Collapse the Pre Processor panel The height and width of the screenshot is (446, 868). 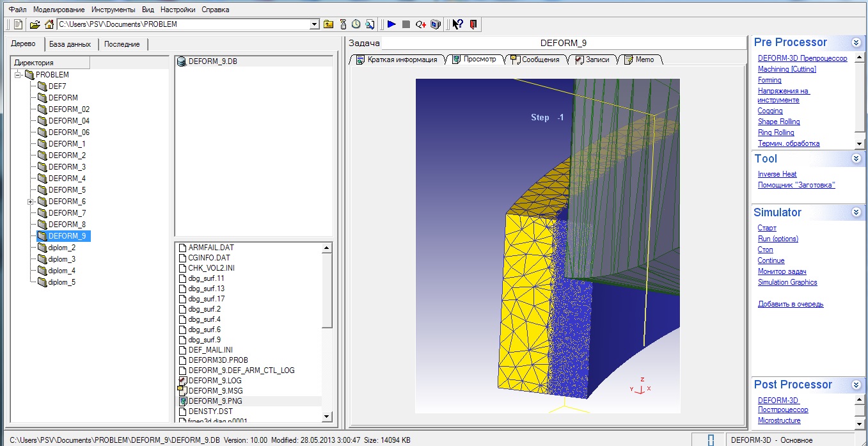point(856,43)
